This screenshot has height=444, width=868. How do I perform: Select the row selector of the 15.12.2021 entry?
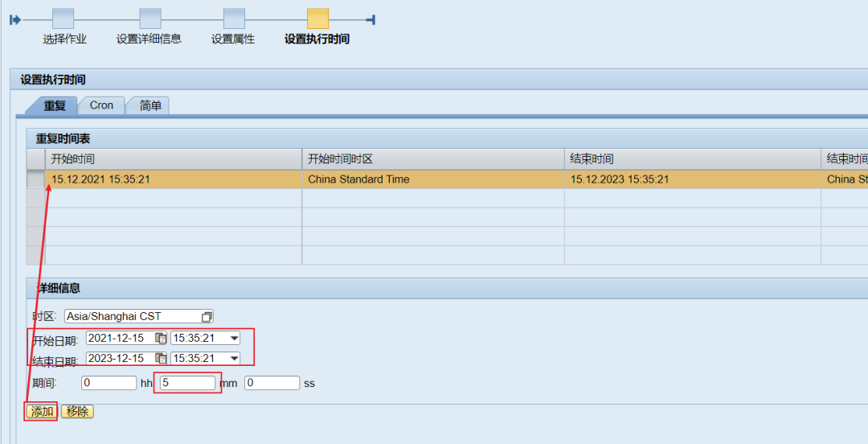(36, 179)
